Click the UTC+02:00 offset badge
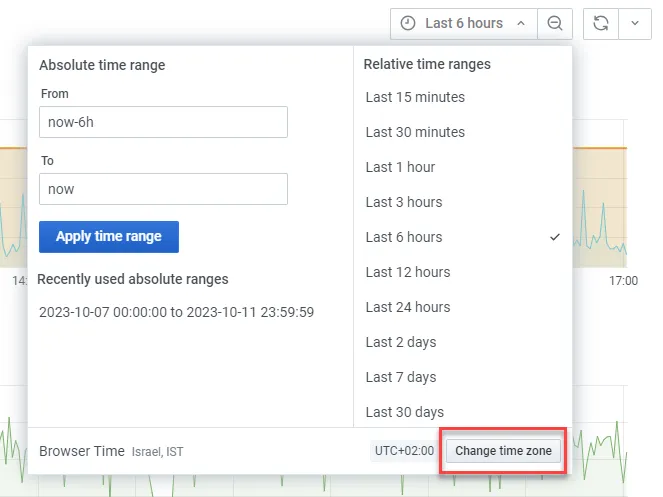Image resolution: width=663 pixels, height=497 pixels. click(x=404, y=451)
